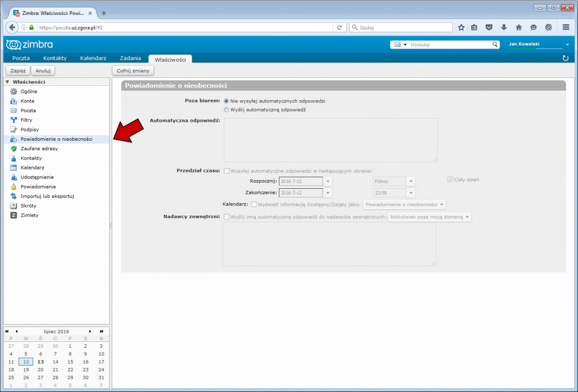578x392 pixels.
Task: Open the Ogólne gear icon settings
Action: tap(13, 91)
